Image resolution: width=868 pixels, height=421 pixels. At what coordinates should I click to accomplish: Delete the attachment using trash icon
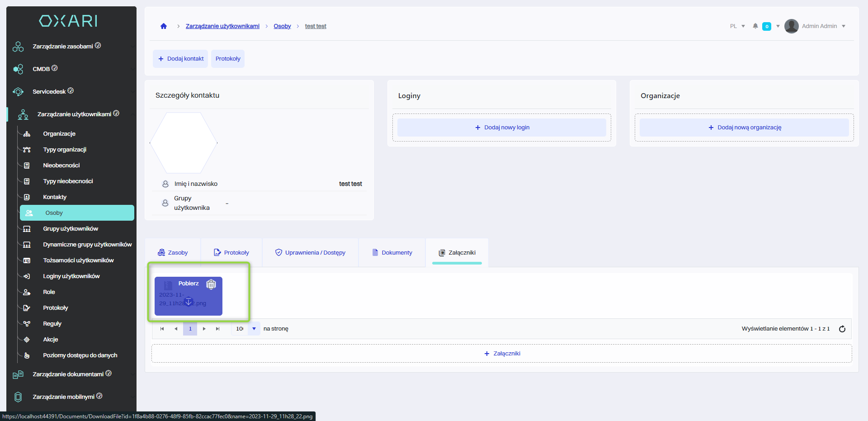coord(211,284)
